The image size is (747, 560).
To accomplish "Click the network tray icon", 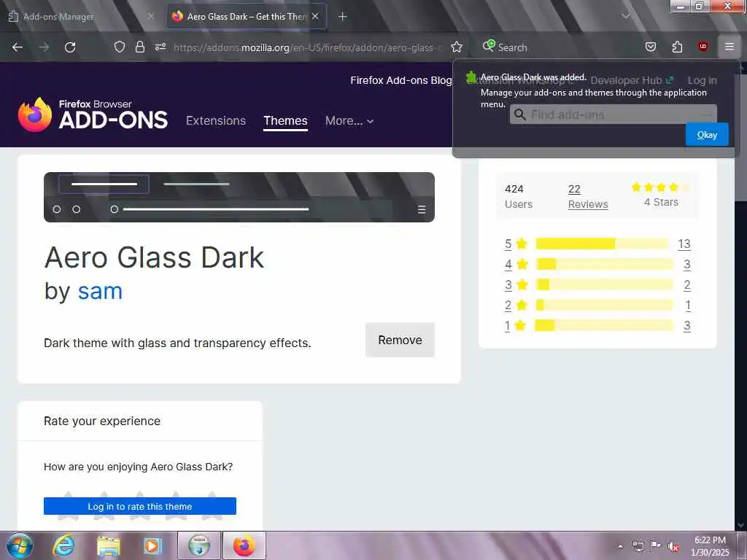I will click(x=638, y=546).
